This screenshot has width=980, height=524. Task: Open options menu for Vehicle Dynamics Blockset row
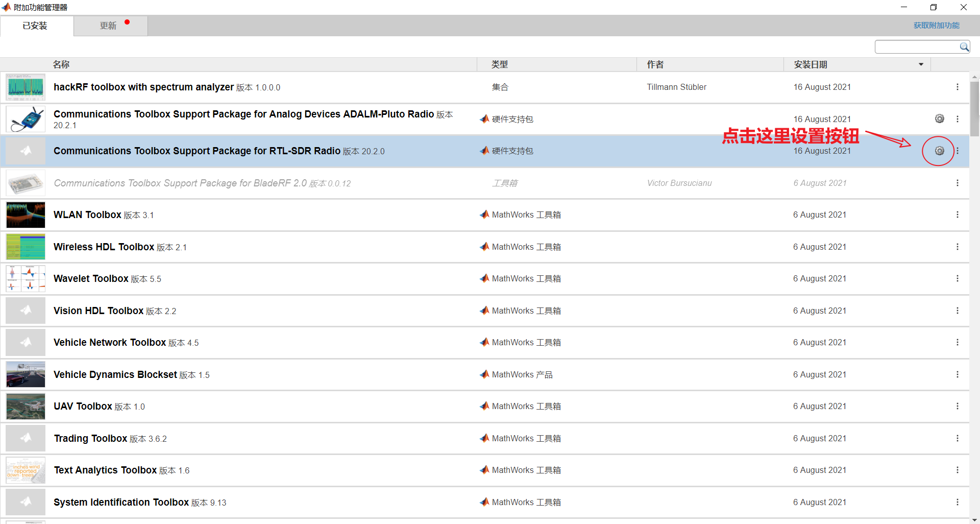pos(958,374)
